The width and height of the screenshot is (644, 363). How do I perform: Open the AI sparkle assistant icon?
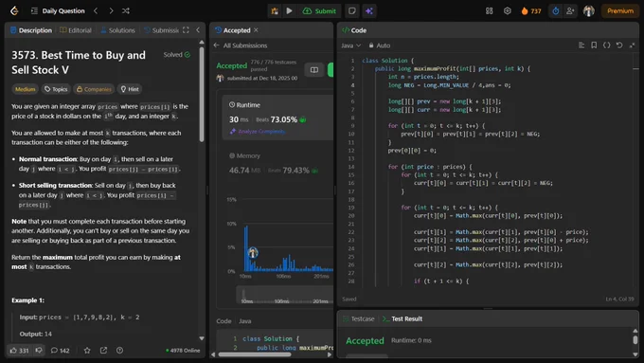coord(368,11)
